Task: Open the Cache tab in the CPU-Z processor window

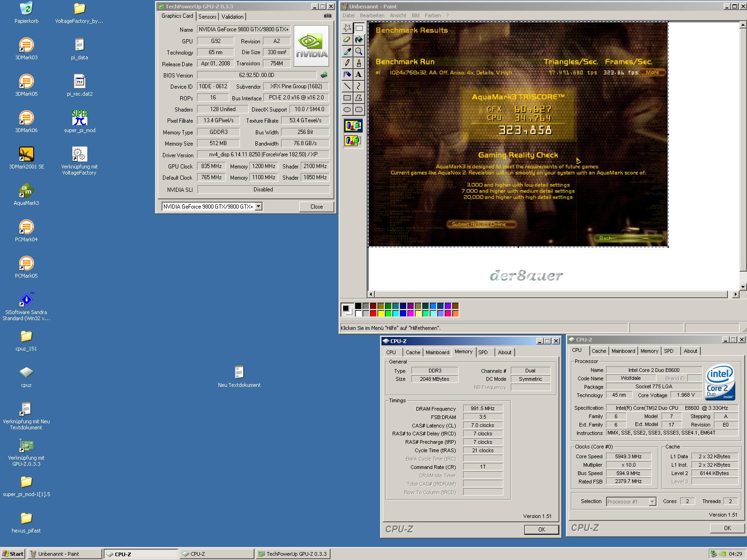Action: point(599,351)
